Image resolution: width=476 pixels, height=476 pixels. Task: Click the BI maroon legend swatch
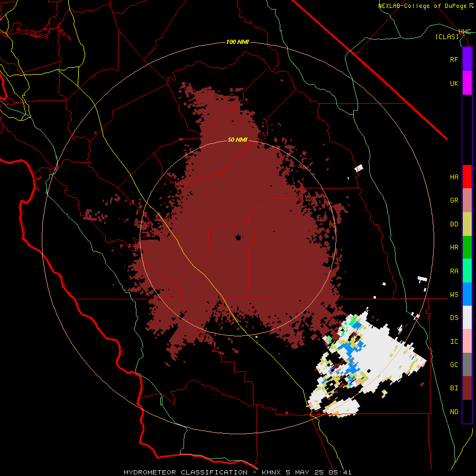pos(467,388)
